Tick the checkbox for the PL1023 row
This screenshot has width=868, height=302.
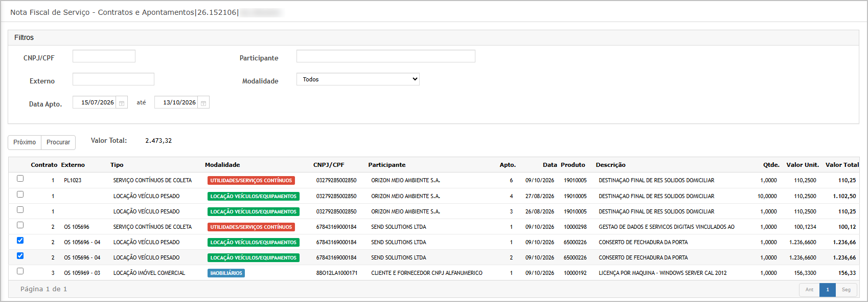point(20,179)
